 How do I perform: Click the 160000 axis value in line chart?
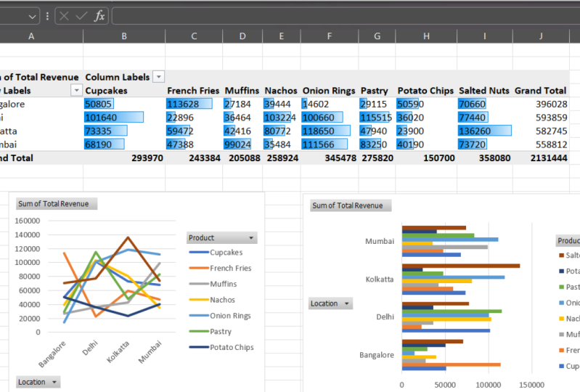tap(28, 221)
